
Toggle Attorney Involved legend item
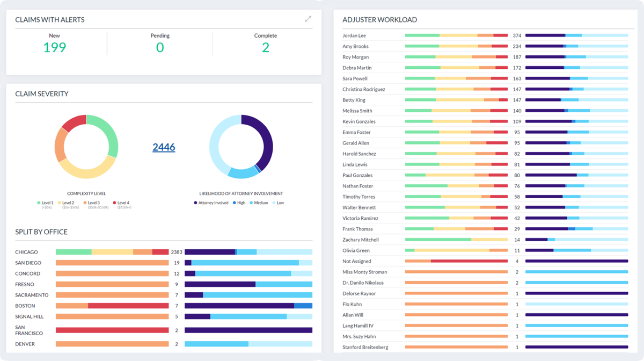[x=213, y=203]
